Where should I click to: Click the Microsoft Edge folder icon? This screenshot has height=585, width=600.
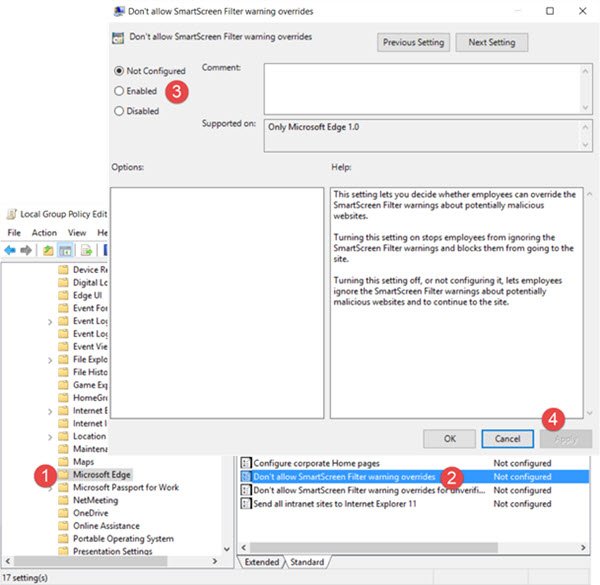63,474
